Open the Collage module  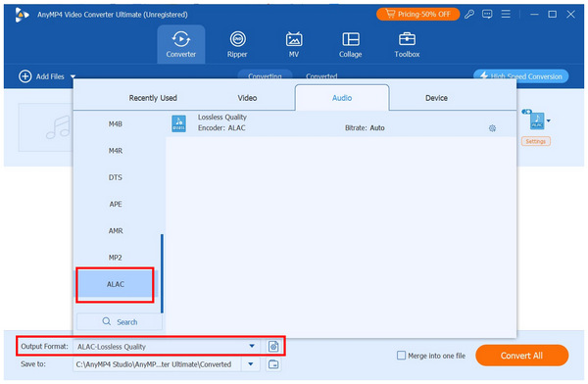[x=350, y=44]
